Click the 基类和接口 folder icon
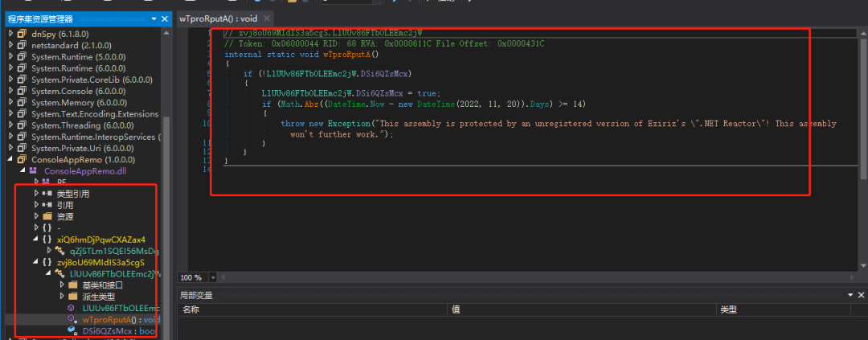 click(72, 285)
